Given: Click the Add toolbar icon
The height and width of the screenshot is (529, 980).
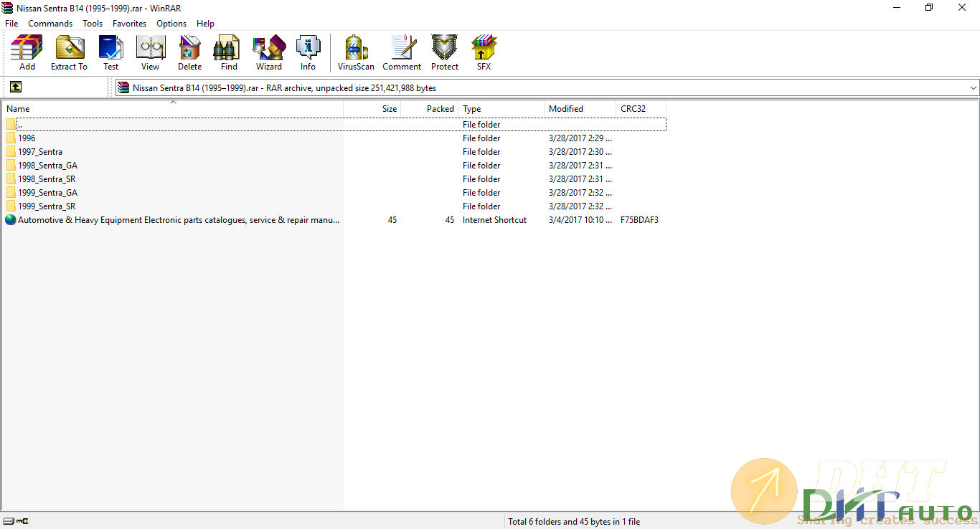Looking at the screenshot, I should 27,53.
